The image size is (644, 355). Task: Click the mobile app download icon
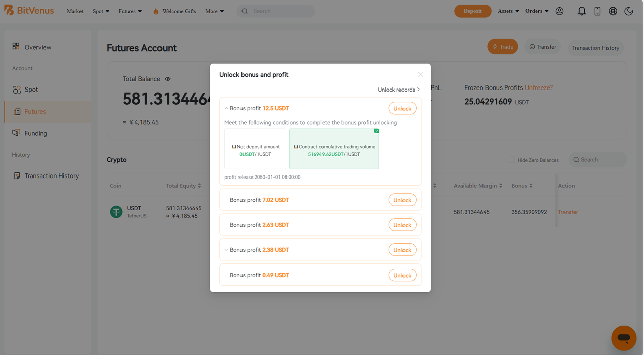click(597, 11)
